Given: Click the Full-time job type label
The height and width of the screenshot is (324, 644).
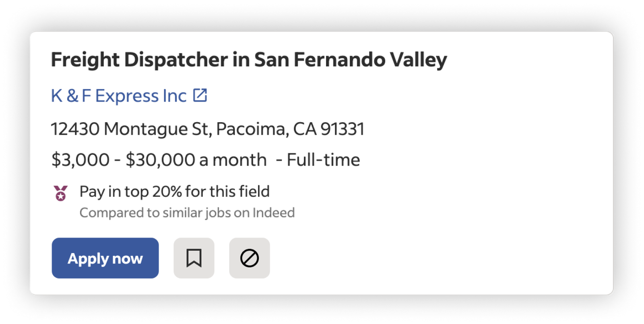Looking at the screenshot, I should 323,160.
